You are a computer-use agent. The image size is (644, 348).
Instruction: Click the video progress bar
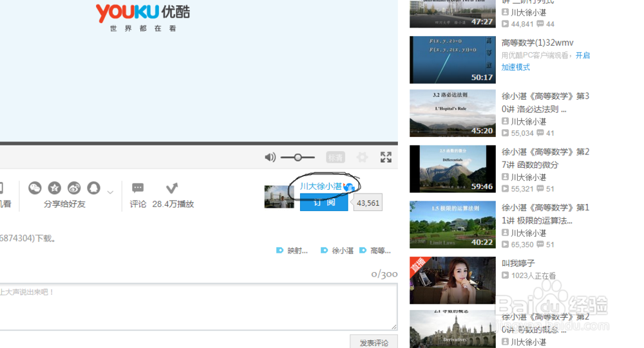199,143
